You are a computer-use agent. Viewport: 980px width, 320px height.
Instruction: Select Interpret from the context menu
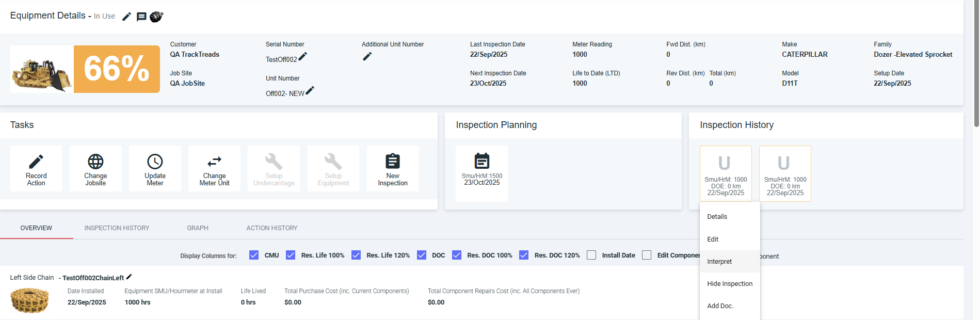719,262
